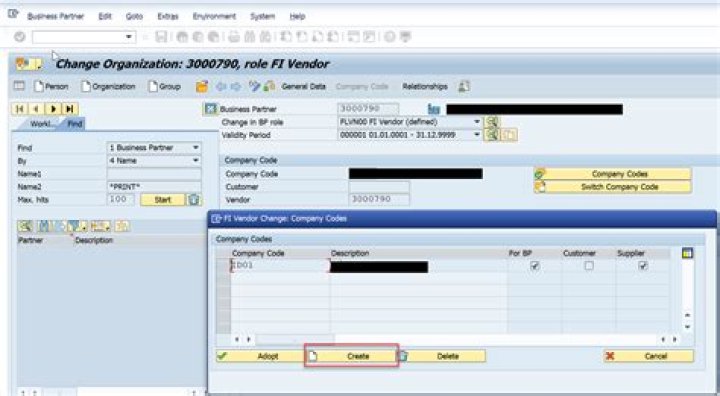The image size is (720, 396).
Task: Click the Cancel button in the dialog
Action: tap(649, 356)
